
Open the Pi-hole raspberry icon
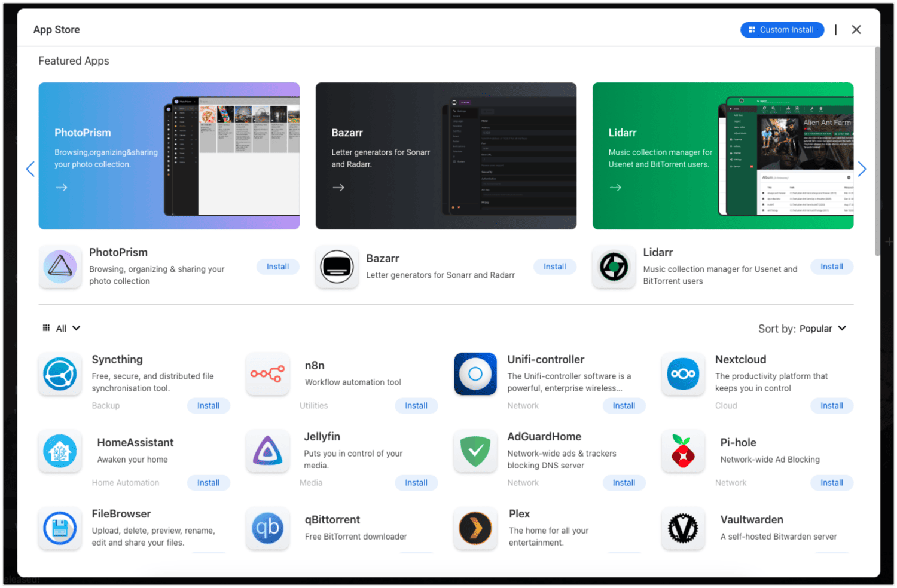click(683, 451)
